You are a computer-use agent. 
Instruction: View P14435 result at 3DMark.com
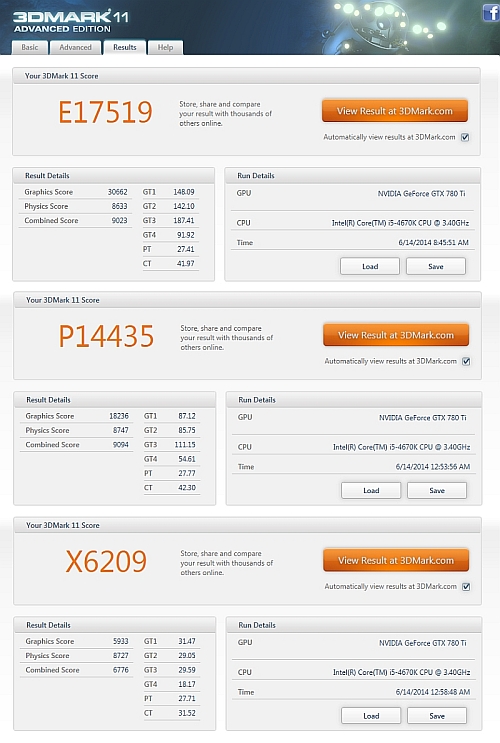tap(396, 335)
